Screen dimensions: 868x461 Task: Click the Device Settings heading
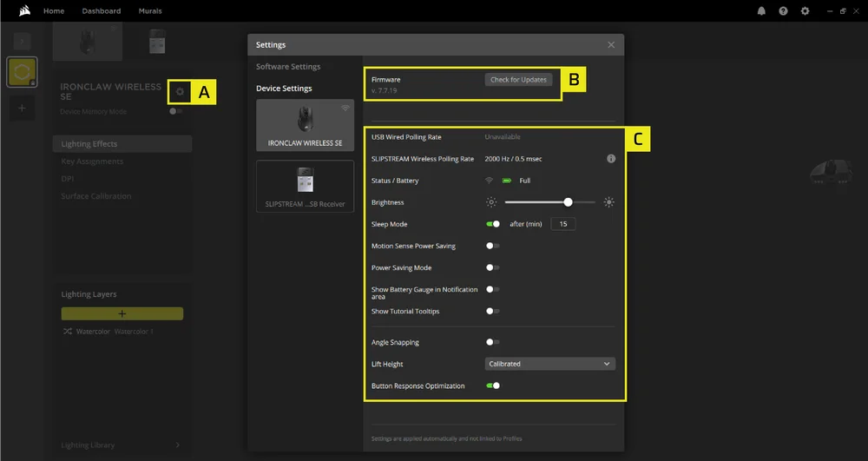pos(284,89)
